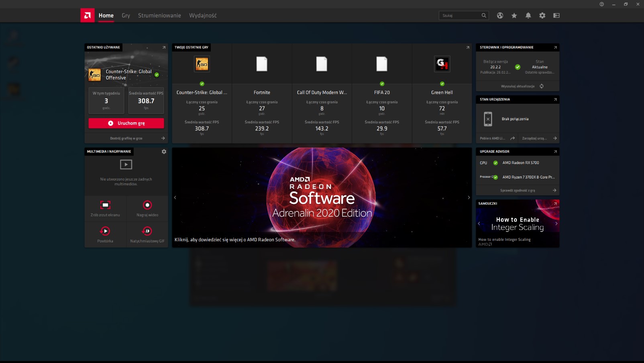Click the search magnifier icon
This screenshot has height=363, width=644.
(484, 15)
